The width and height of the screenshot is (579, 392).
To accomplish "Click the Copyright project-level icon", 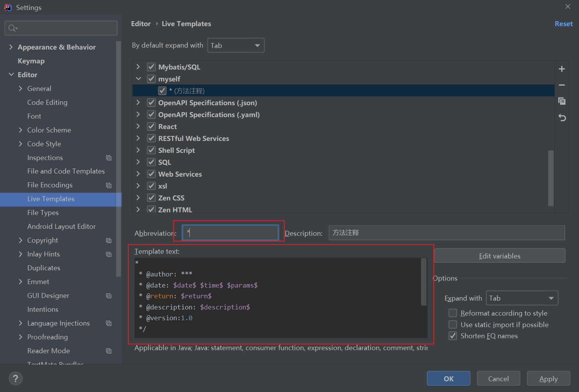I will [109, 241].
